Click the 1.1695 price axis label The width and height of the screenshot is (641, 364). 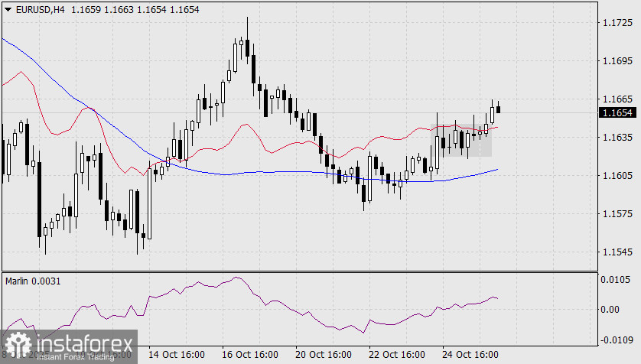click(617, 61)
